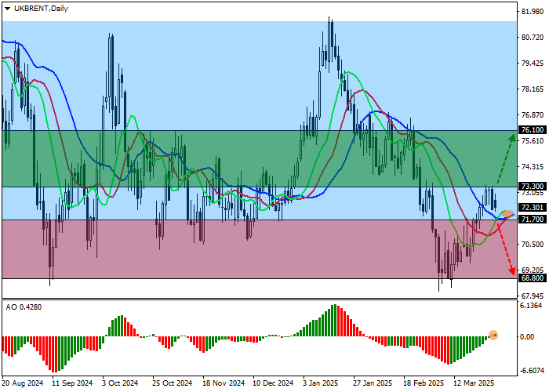Click the AO 0.4280 indicator label
Screen dimensions: 549x392
tap(24, 307)
